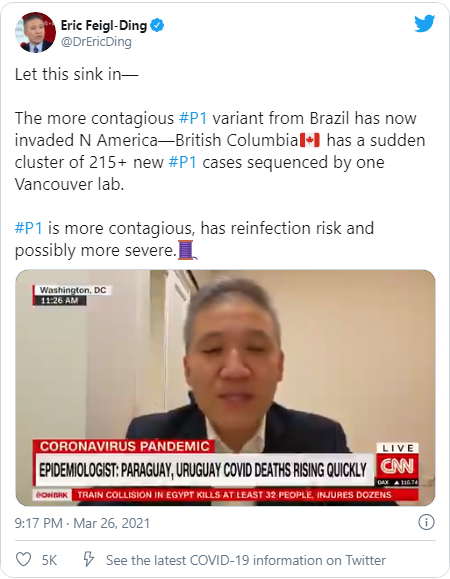Click Eric Feigl-Ding's profile avatar
The image size is (450, 579).
click(x=35, y=32)
